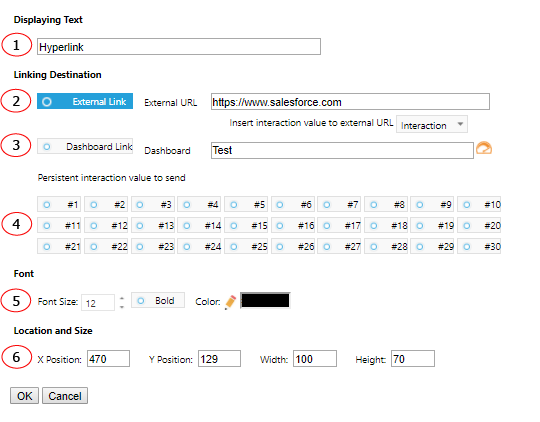
Task: Toggle persistent interaction value #27
Action: [x=339, y=246]
